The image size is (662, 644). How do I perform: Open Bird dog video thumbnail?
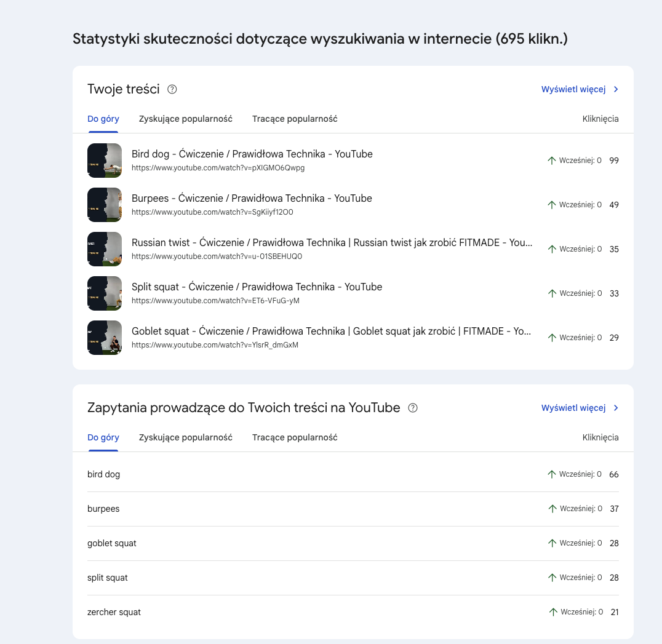pyautogui.click(x=105, y=161)
